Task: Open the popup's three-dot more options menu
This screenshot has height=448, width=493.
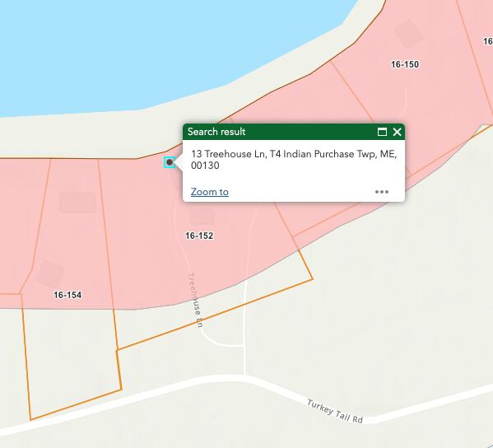Action: pos(382,192)
